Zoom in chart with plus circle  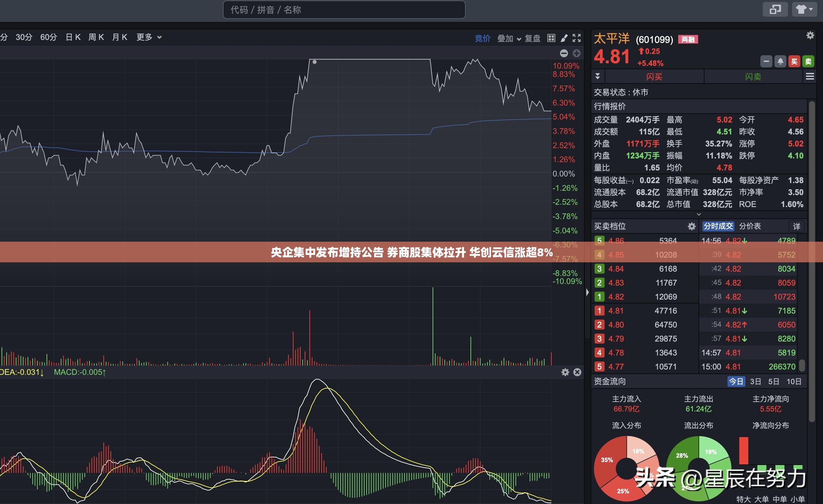(x=577, y=53)
